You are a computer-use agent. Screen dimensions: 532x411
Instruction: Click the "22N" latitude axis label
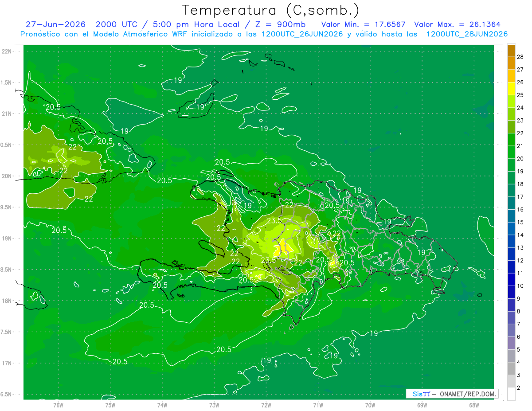coord(8,51)
